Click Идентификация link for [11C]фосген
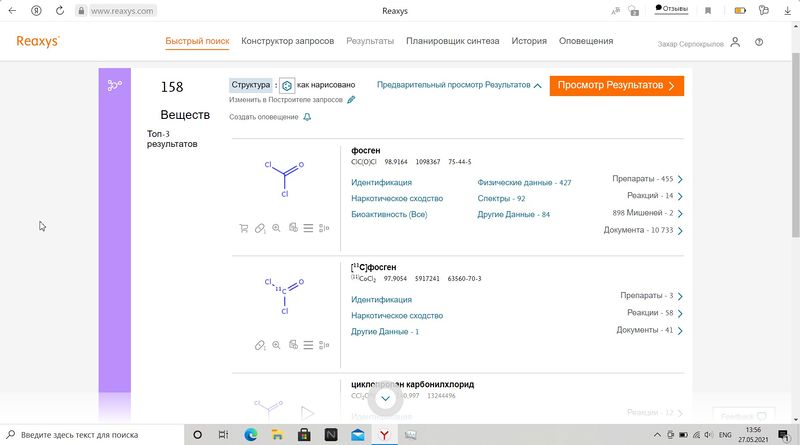800x445 pixels. [381, 300]
